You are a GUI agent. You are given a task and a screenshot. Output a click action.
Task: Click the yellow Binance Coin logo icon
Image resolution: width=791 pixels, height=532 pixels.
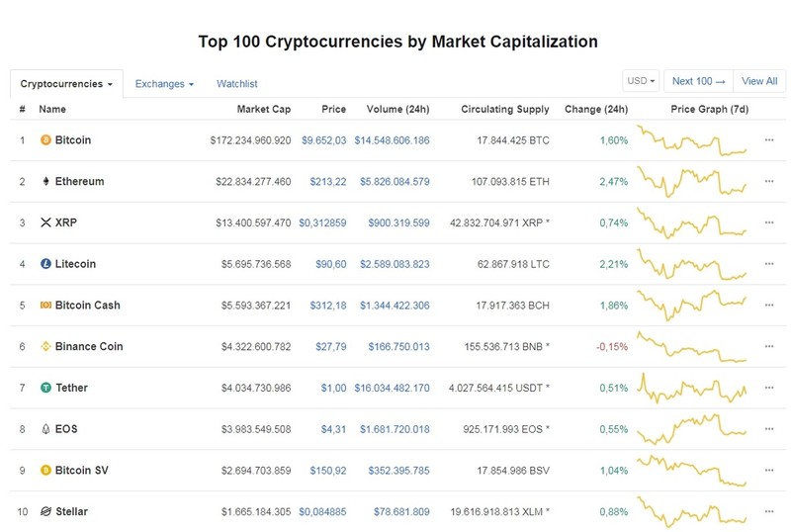[x=45, y=346]
